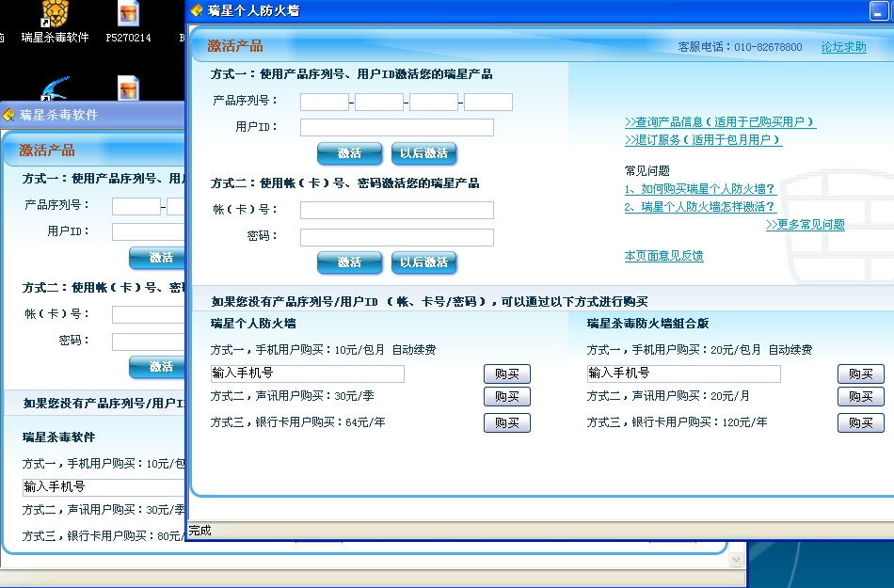Screen dimensions: 894x588
Task: Click 购买 for 银行卡用户 64元/年 plan
Action: [507, 422]
